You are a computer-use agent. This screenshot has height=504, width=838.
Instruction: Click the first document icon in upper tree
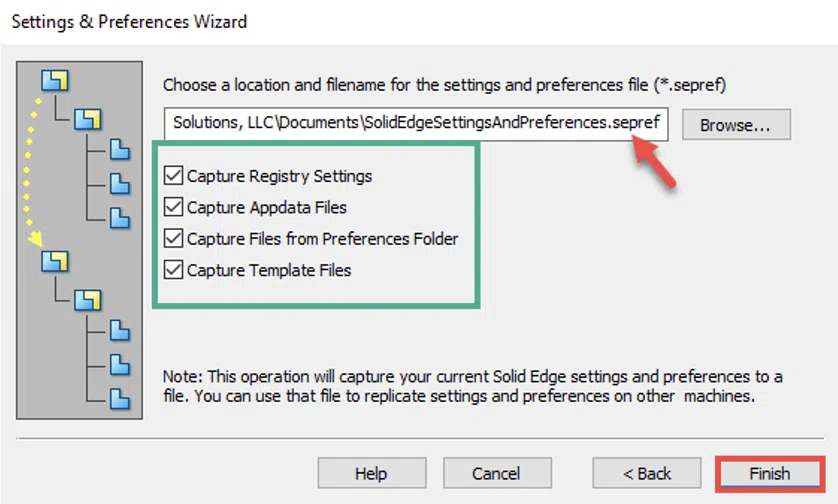tap(120, 150)
